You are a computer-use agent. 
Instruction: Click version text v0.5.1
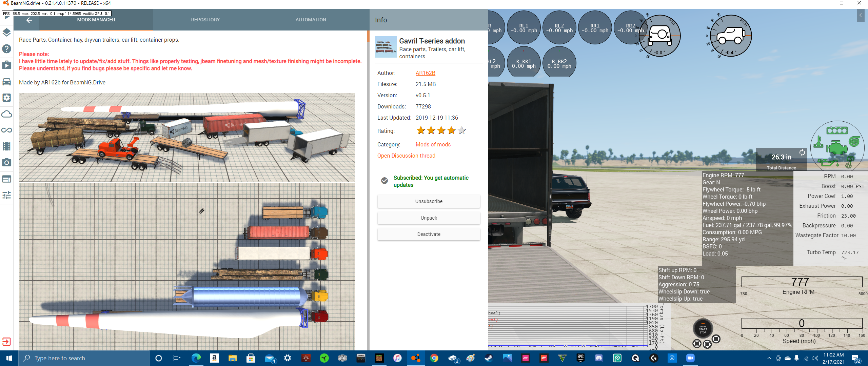tap(423, 96)
